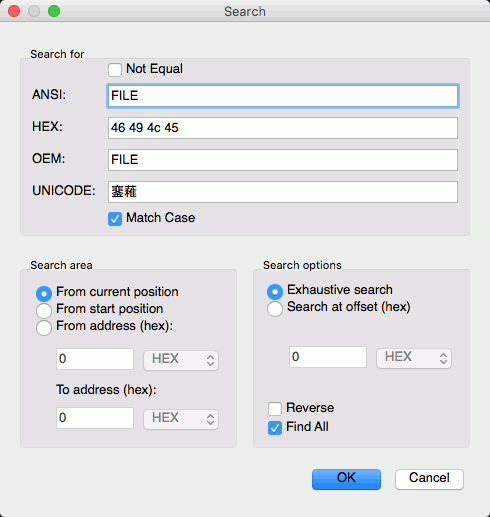
Task: Click the ANSI text field containing FILE
Action: coord(283,96)
